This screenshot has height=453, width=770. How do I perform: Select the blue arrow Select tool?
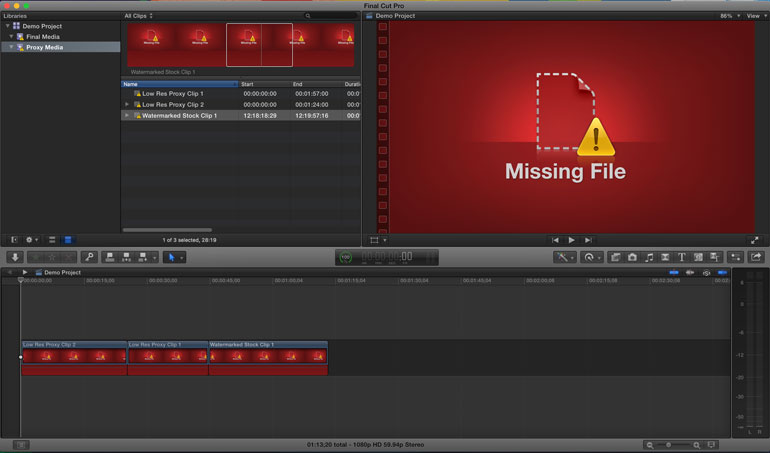(x=171, y=257)
